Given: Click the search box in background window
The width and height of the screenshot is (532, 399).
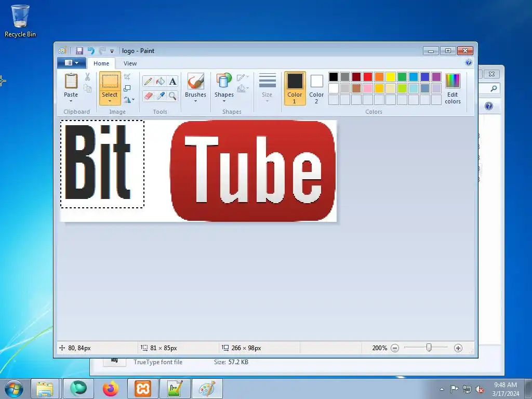Looking at the screenshot, I should (489, 88).
